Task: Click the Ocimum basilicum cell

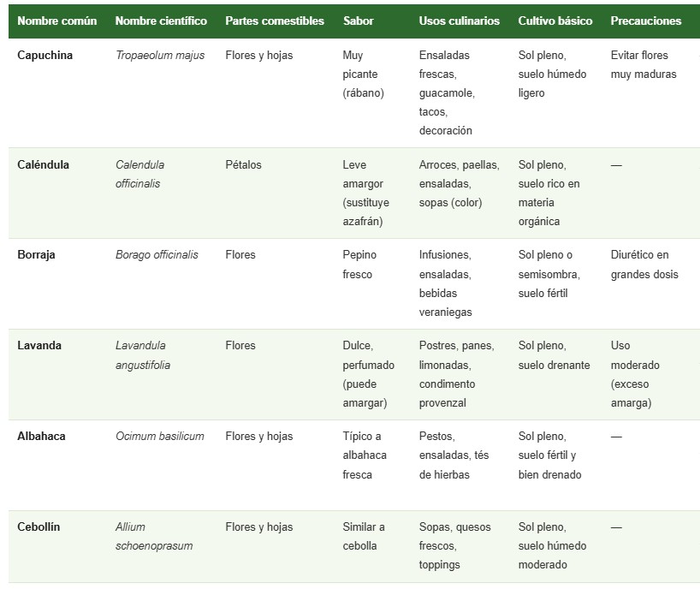Action: (160, 436)
